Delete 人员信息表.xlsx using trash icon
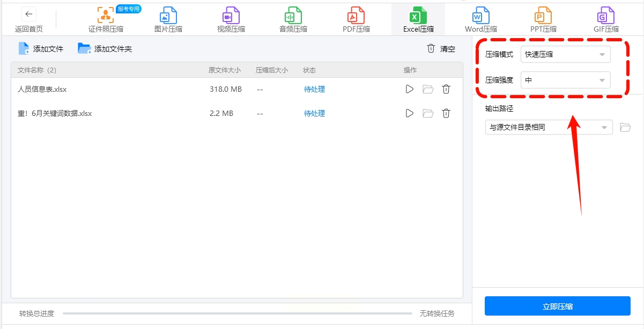The width and height of the screenshot is (644, 329). (446, 89)
